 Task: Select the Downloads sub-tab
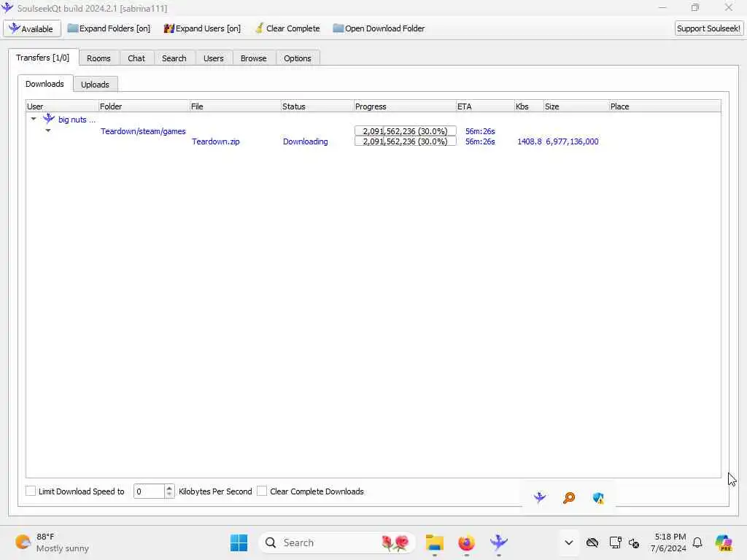click(44, 84)
